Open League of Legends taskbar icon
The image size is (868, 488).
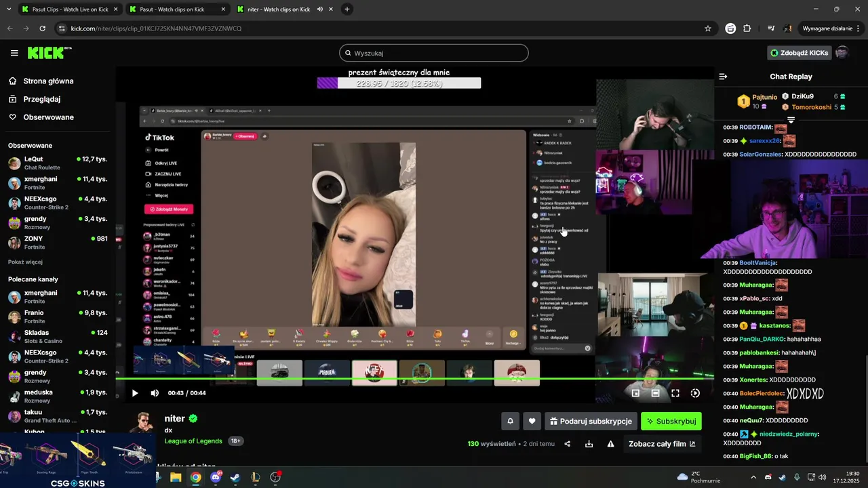pos(256,477)
